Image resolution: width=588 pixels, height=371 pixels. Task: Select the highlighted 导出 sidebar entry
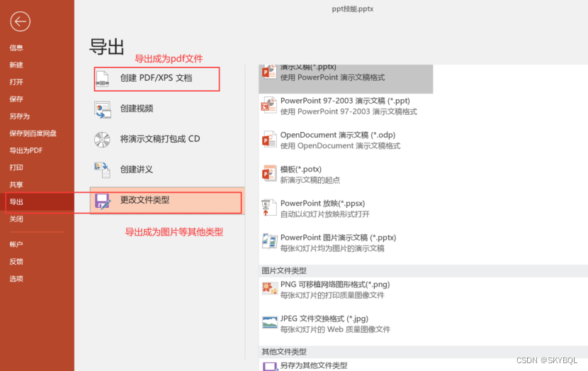point(37,201)
